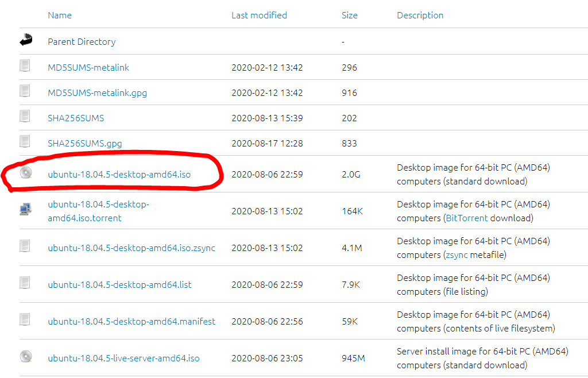Sort listing by Size column header
The width and height of the screenshot is (588, 378).
pyautogui.click(x=350, y=16)
